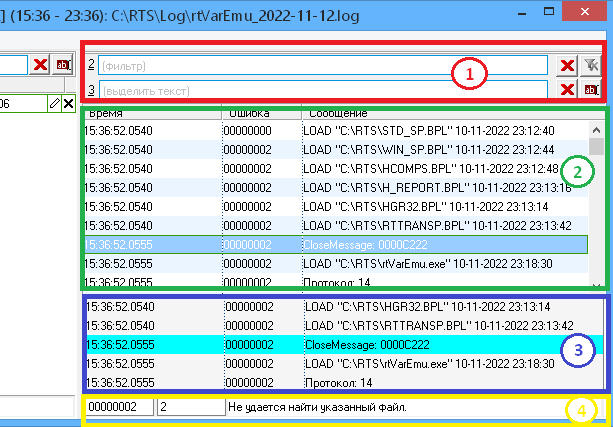
Task: Sort by the 'Ошибка' column header
Action: (x=262, y=113)
